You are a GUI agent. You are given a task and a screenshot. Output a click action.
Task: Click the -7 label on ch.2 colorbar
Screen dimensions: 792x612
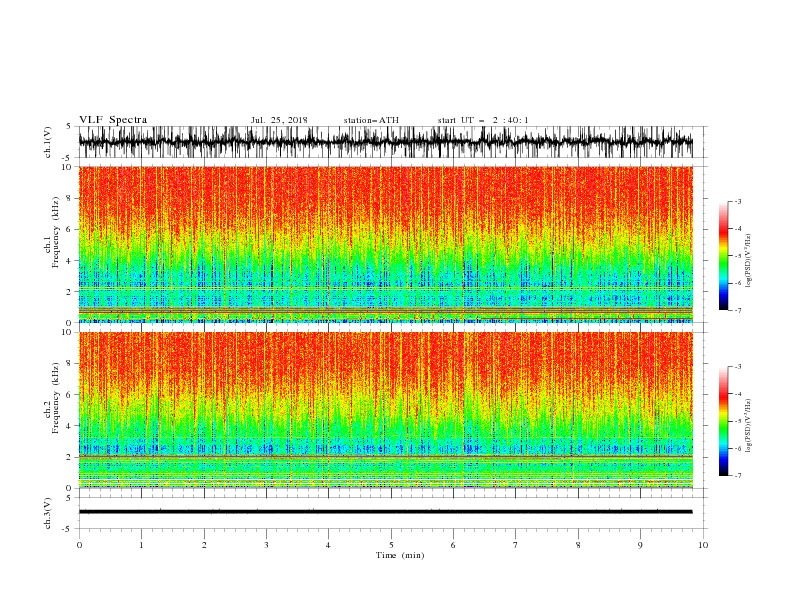737,476
